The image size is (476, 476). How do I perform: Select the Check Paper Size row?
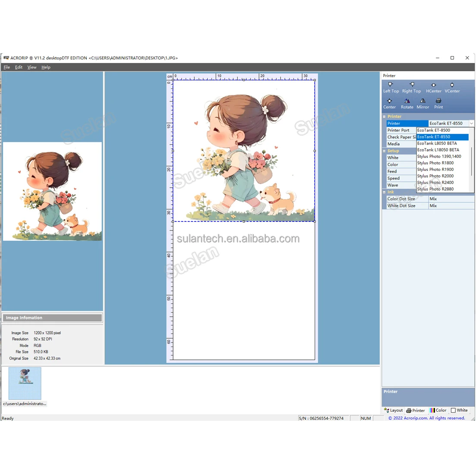[401, 137]
